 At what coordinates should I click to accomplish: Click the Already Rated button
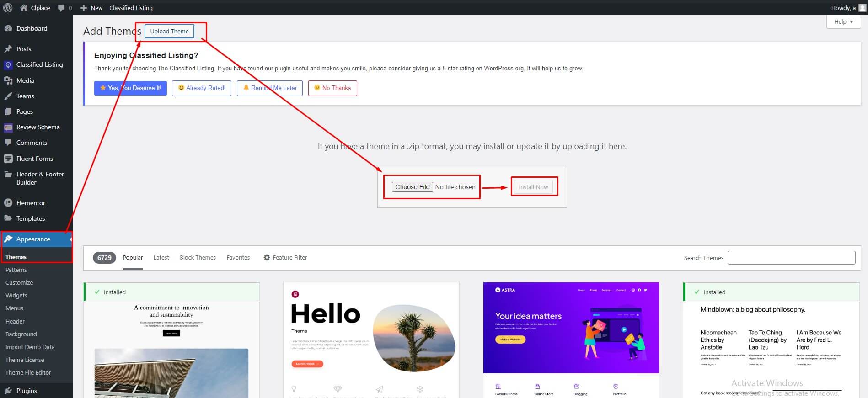coord(202,88)
